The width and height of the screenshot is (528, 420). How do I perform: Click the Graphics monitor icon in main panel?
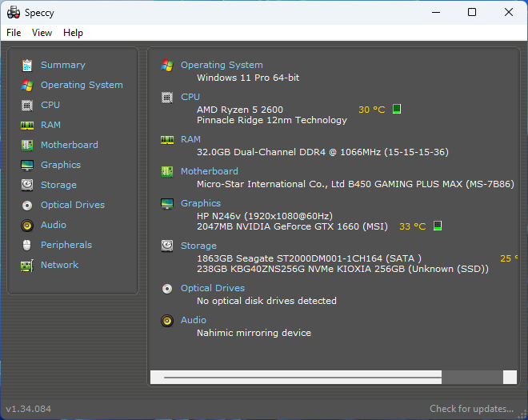pyautogui.click(x=167, y=204)
